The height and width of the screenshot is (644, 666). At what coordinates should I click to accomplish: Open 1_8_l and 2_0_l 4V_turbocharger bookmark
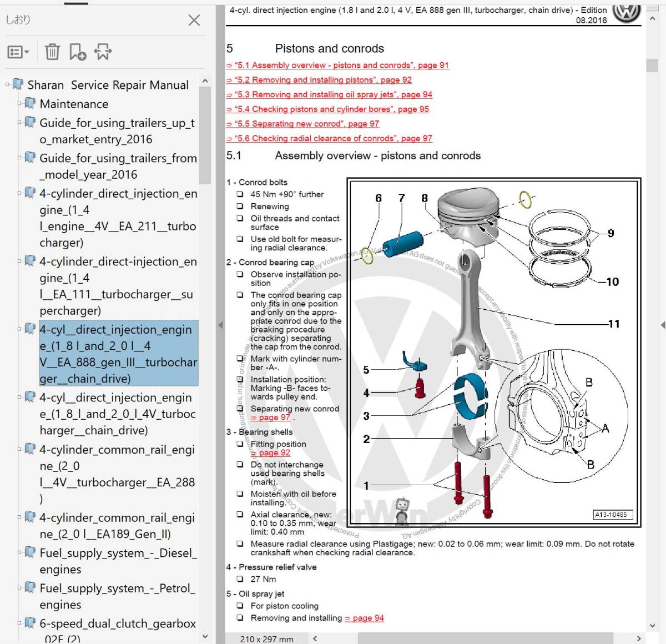(118, 414)
